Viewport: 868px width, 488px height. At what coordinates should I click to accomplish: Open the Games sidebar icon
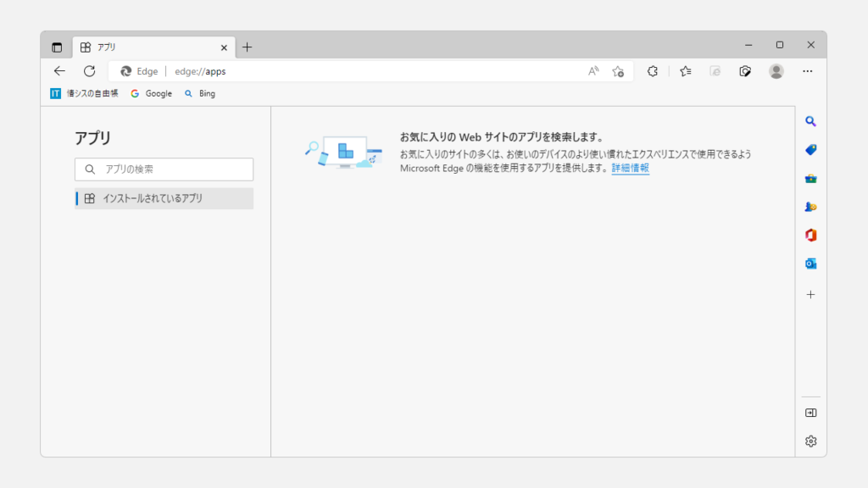coord(810,207)
